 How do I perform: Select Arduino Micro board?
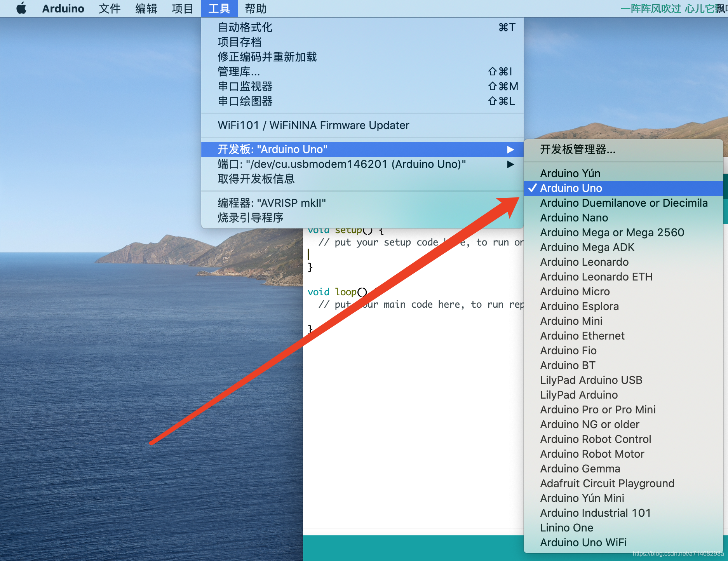point(623,291)
